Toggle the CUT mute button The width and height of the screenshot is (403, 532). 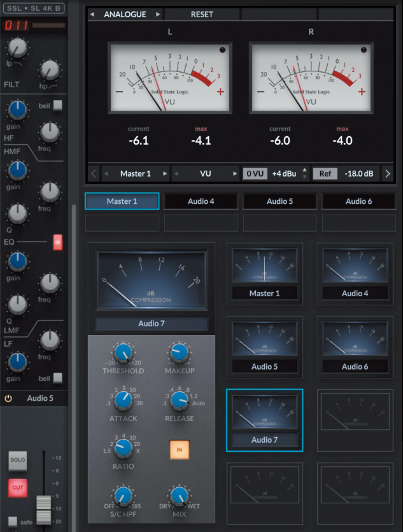18,487
